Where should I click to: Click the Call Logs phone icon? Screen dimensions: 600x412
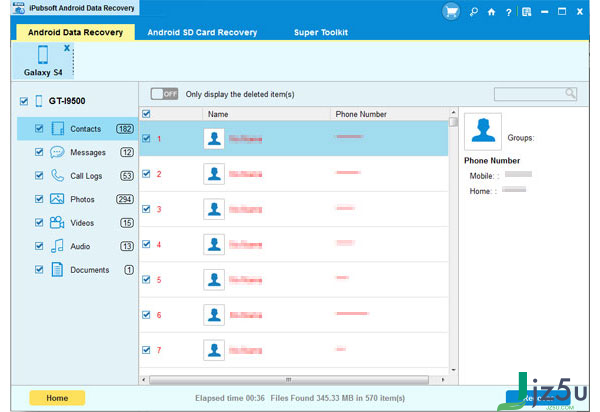point(57,176)
